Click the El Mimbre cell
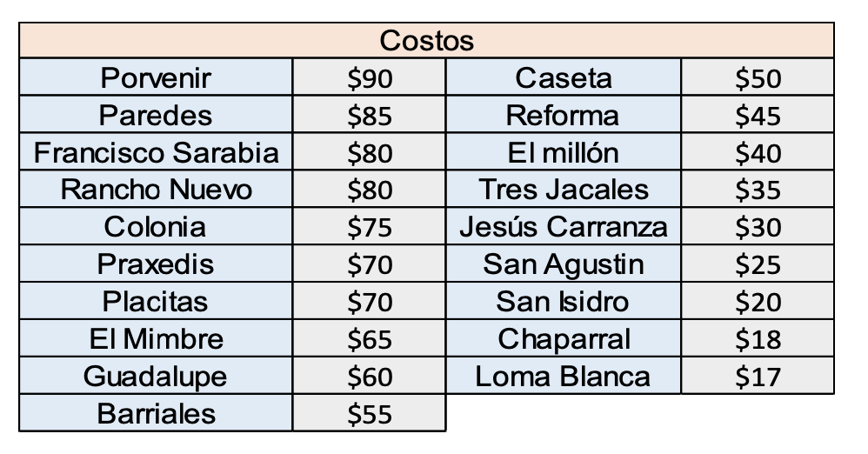Screen dimensions: 868x454 pyautogui.click(x=156, y=338)
